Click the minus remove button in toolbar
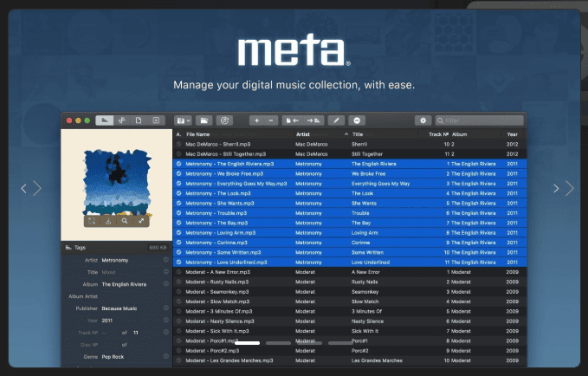The image size is (588, 376). click(x=271, y=120)
